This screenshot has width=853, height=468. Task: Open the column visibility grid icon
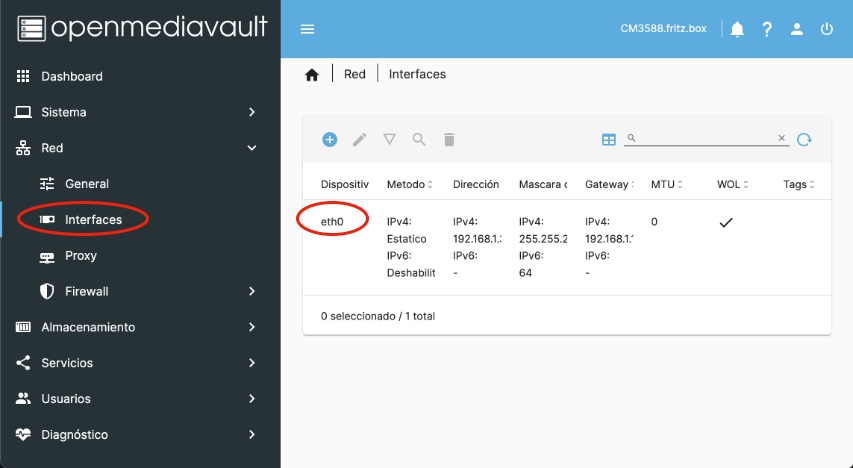609,140
